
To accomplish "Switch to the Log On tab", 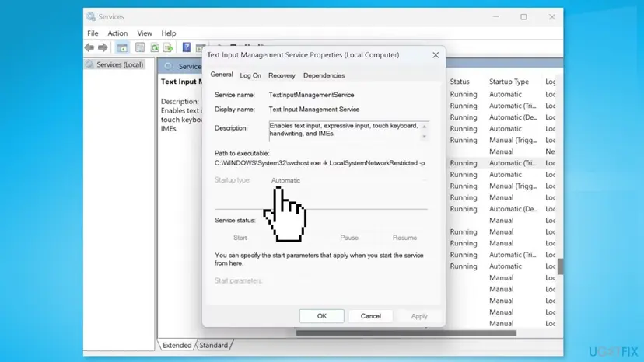I will [250, 75].
